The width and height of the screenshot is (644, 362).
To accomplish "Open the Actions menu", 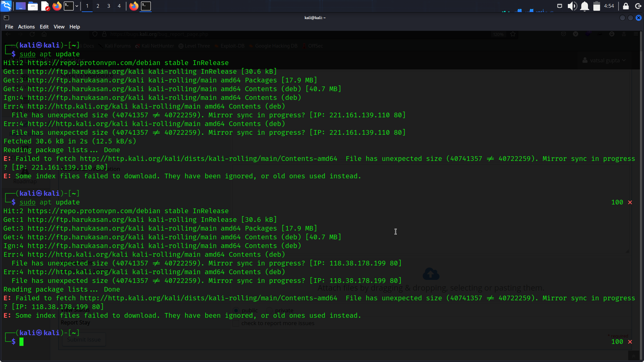I will (x=26, y=26).
